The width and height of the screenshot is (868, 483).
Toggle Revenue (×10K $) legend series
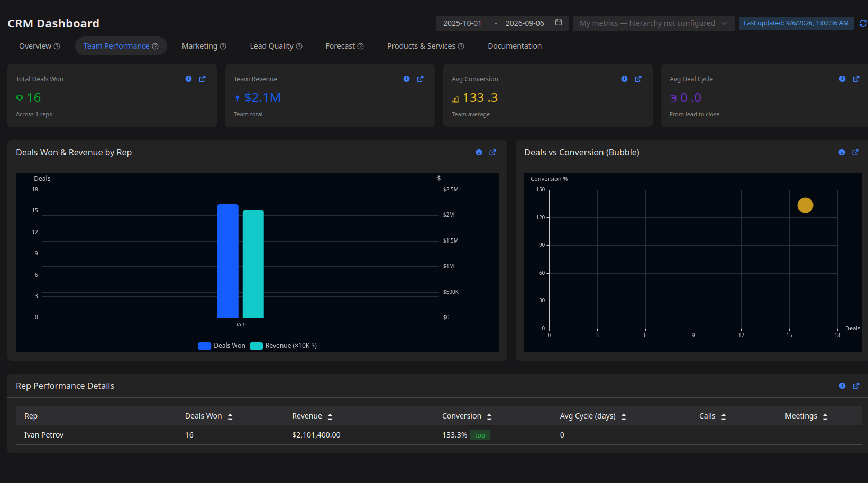point(284,346)
